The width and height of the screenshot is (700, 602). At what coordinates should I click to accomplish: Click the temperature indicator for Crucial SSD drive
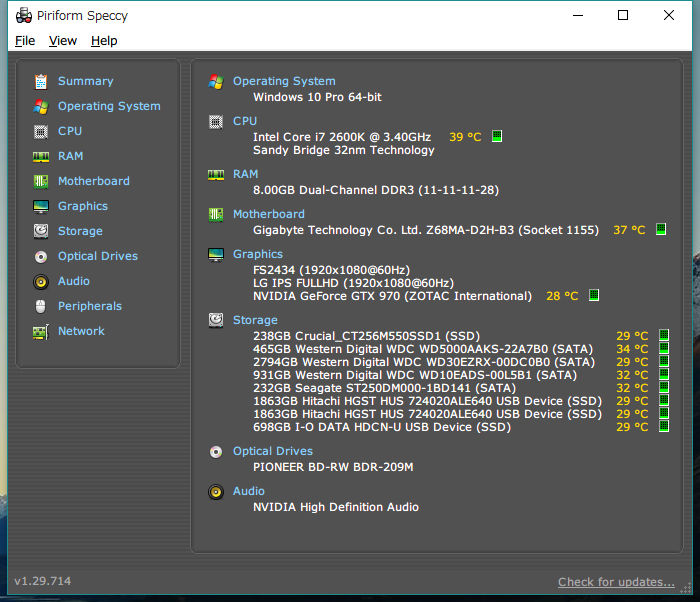tap(664, 335)
